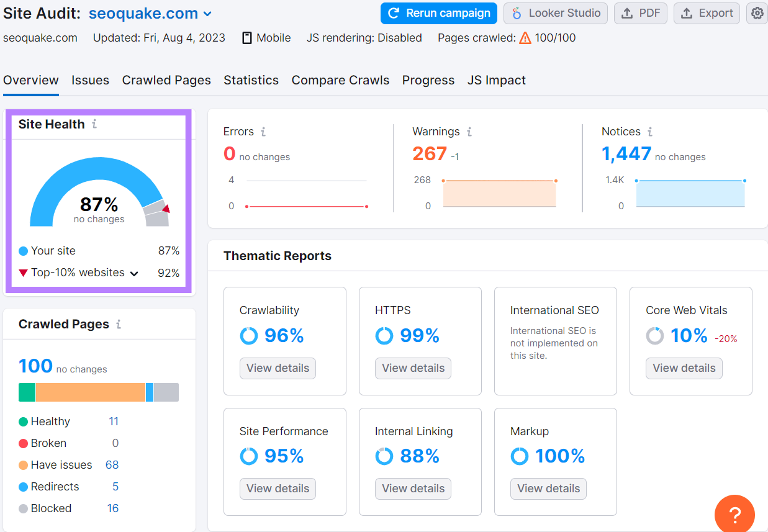
Task: Click the 'JS rendering: Disabled' text
Action: tap(364, 38)
